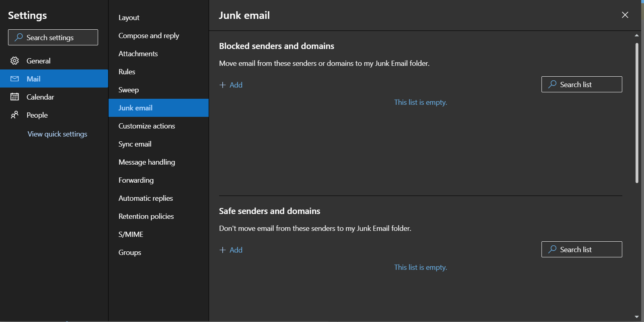The height and width of the screenshot is (322, 644).
Task: Add a safe sender or domain
Action: (x=231, y=250)
